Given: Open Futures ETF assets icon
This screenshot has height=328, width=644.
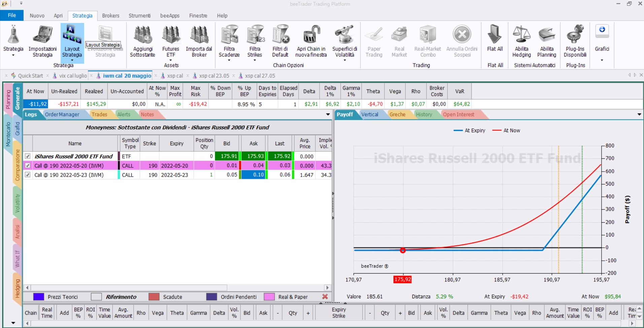Looking at the screenshot, I should [x=171, y=35].
